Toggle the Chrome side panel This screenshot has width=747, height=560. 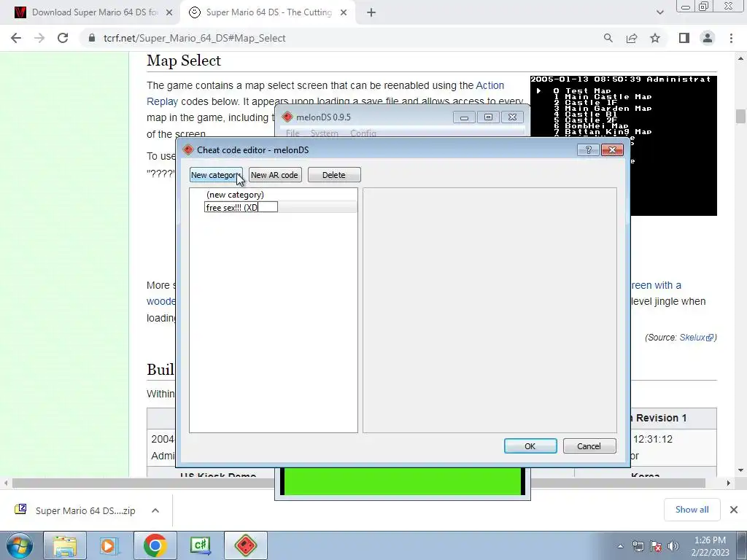pyautogui.click(x=684, y=38)
